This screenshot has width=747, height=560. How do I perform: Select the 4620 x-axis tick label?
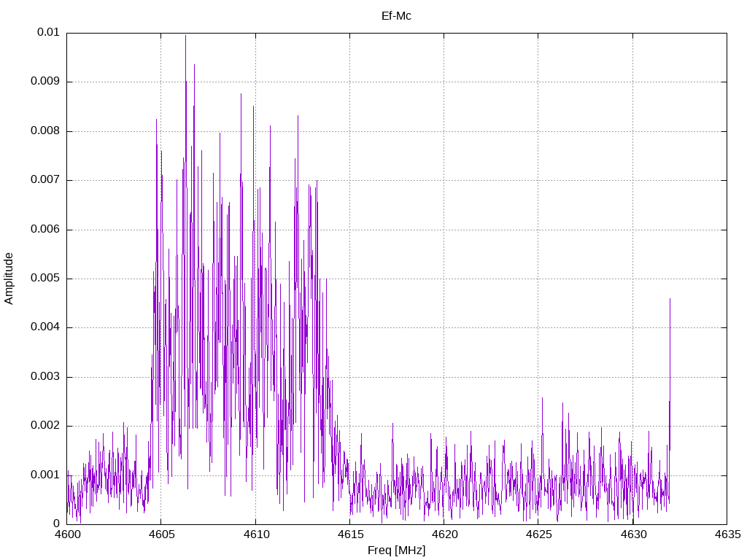coord(444,534)
